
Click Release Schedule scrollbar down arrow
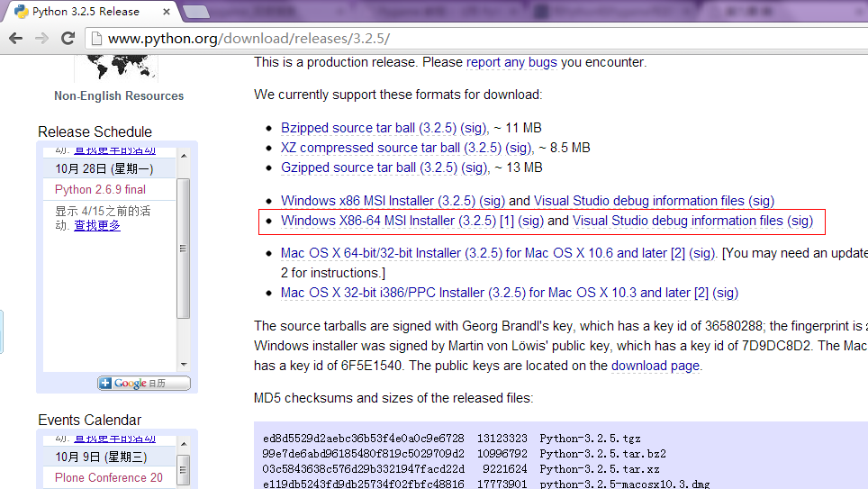[184, 365]
